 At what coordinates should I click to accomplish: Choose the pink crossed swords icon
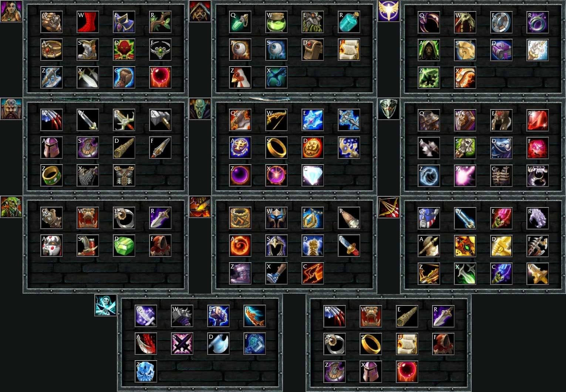click(x=182, y=344)
